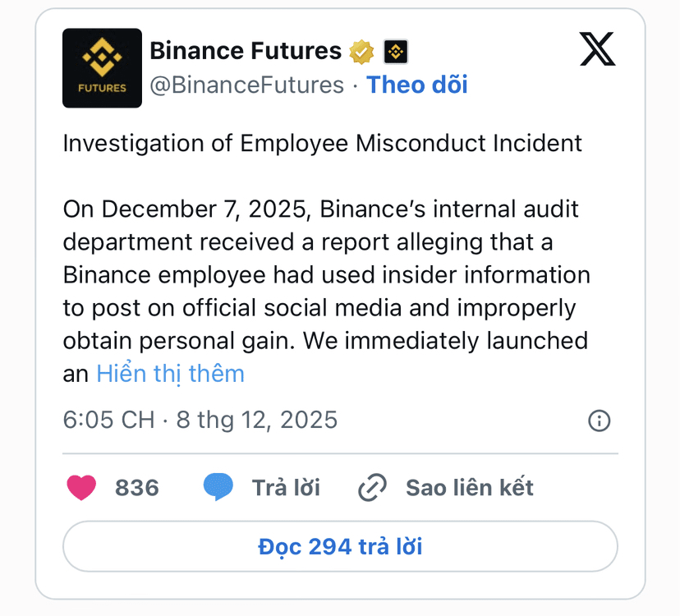Click the Trả lời reply label

286,488
